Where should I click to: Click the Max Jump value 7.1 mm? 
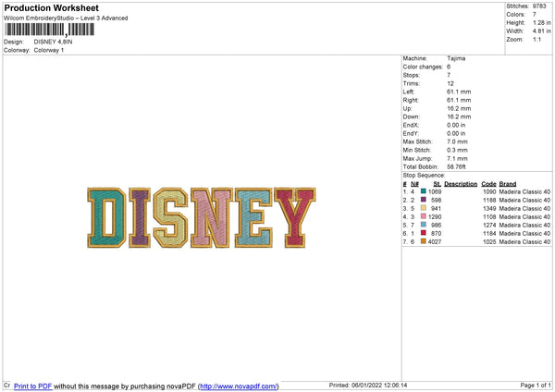tap(457, 158)
